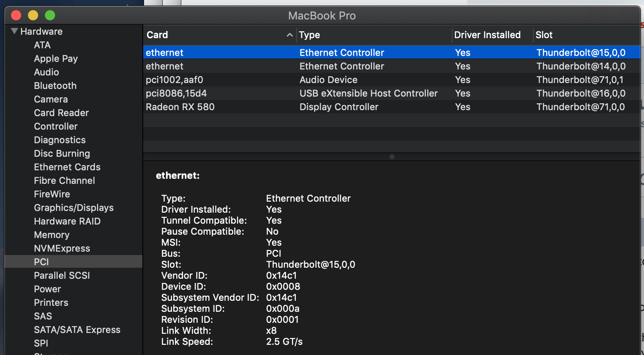
Task: Click the Pause Compatible value No
Action: point(272,231)
